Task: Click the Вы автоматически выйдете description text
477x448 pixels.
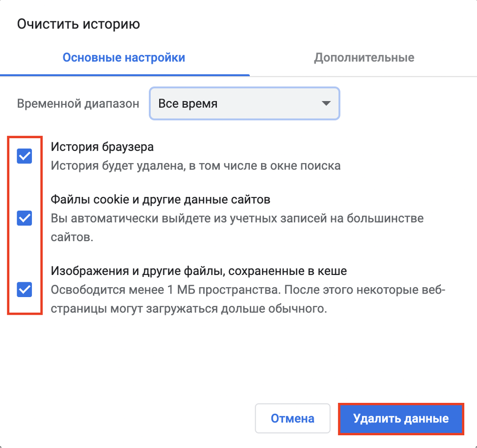Action: pos(237,218)
